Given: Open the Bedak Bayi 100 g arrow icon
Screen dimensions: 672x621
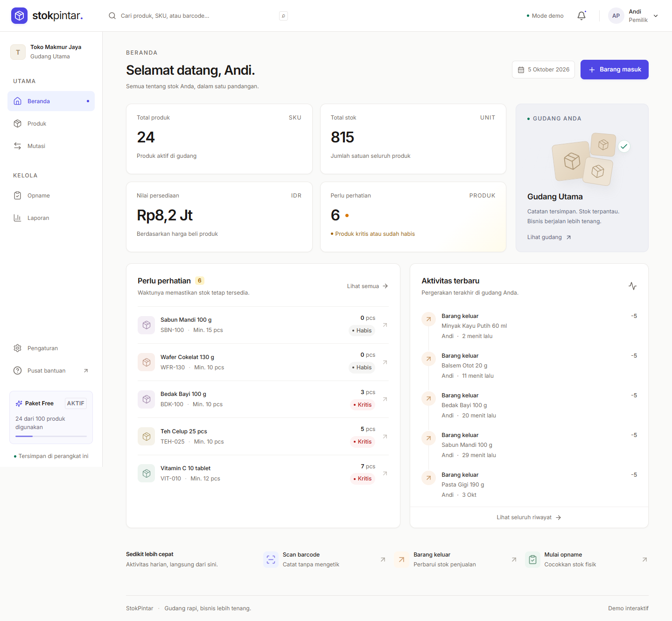Looking at the screenshot, I should point(385,399).
